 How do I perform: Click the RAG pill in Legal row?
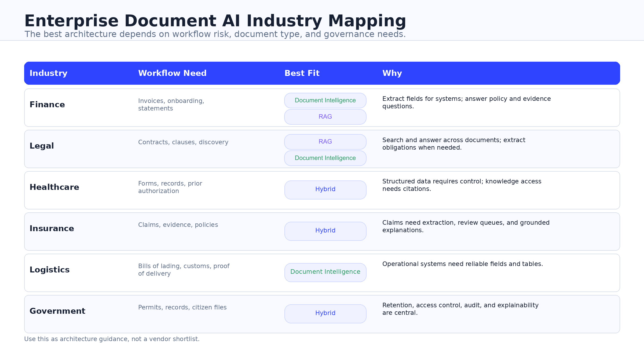[325, 142]
